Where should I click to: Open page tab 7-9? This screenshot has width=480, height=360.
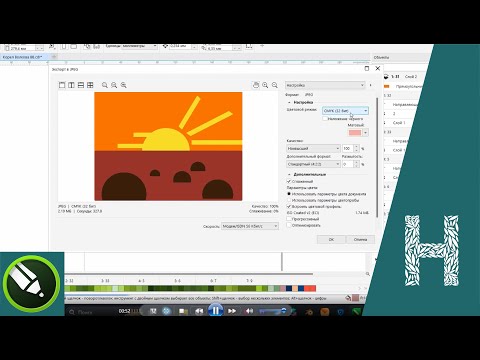pos(249,281)
